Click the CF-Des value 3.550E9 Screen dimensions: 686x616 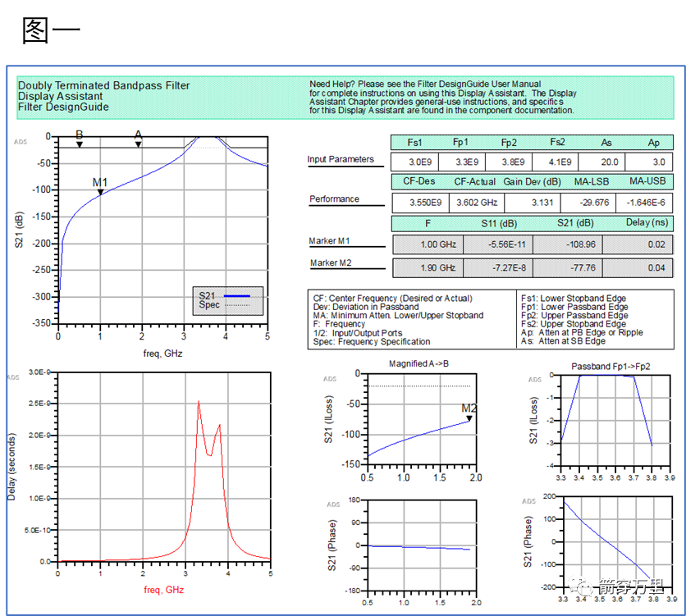pyautogui.click(x=420, y=203)
